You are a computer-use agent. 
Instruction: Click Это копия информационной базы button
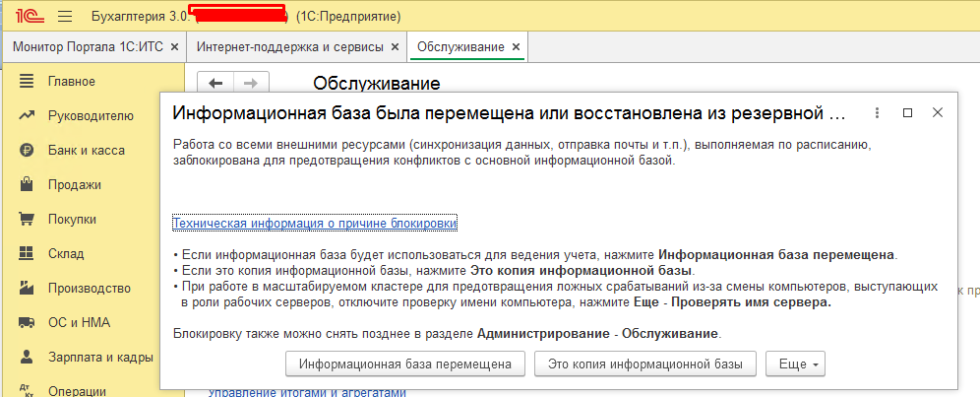pyautogui.click(x=645, y=364)
